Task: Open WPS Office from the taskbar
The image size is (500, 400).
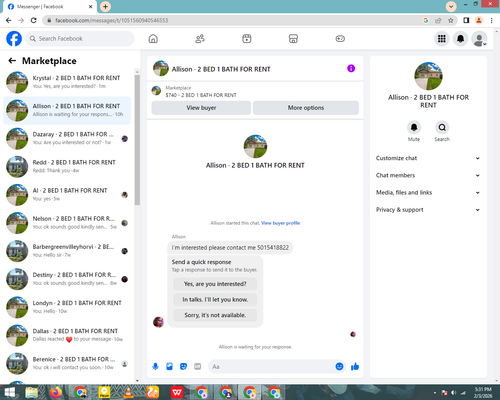Action: [177, 393]
